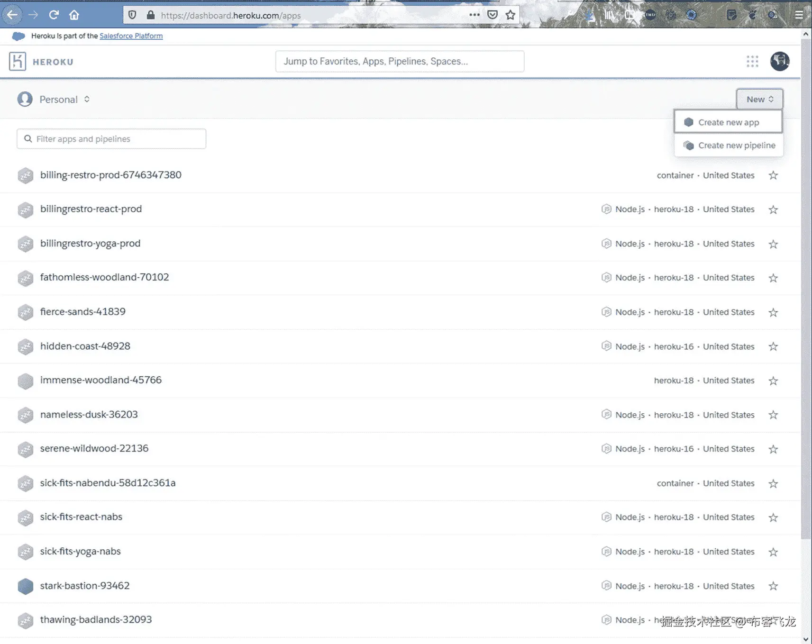Click the container label in the sick-fits-nabendu row

coord(675,483)
